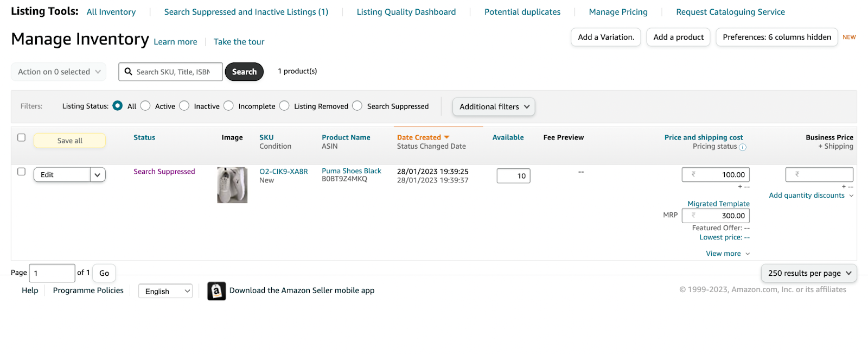Select the Search Suppressed filter radio
Image resolution: width=868 pixels, height=354 pixels.
[x=357, y=106]
